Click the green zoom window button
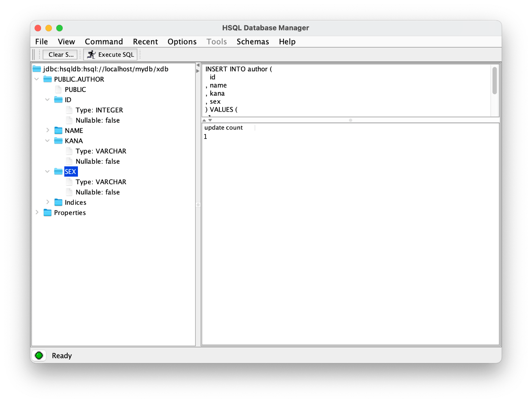Screen dimensions: 532x403 [x=59, y=28]
